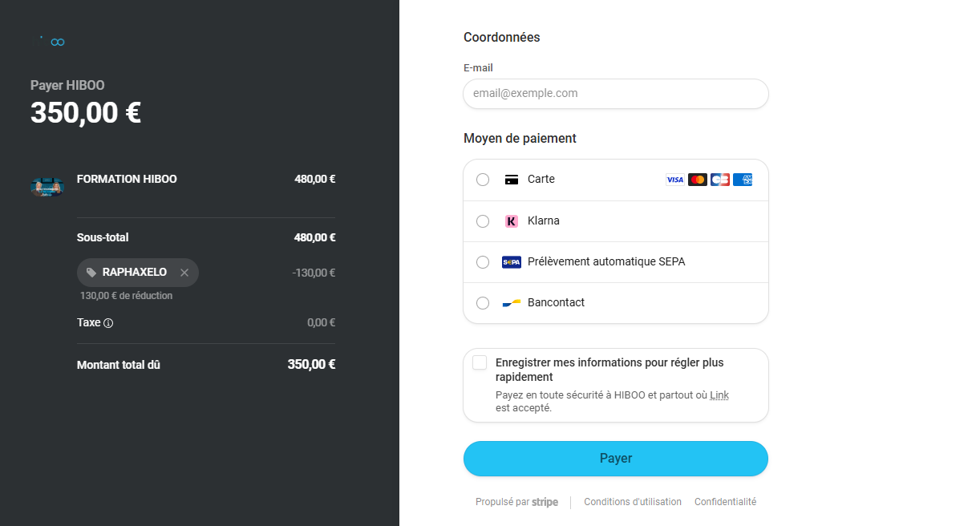Click the Mastercard logo
The height and width of the screenshot is (526, 980).
pyautogui.click(x=697, y=180)
